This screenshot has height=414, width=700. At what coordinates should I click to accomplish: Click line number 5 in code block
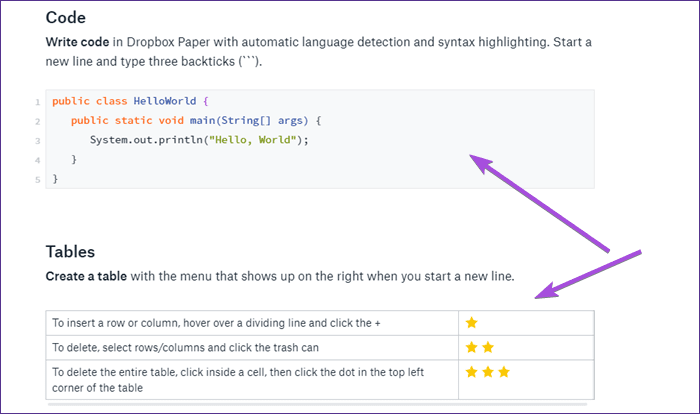tap(38, 180)
